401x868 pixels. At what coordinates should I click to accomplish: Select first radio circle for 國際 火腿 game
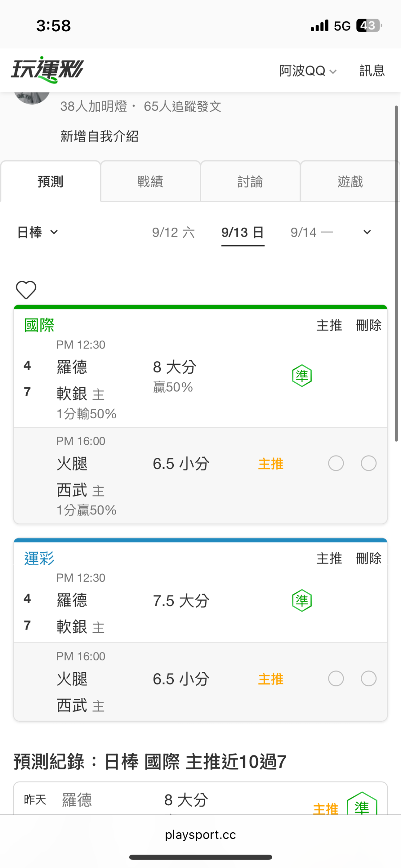coord(336,464)
